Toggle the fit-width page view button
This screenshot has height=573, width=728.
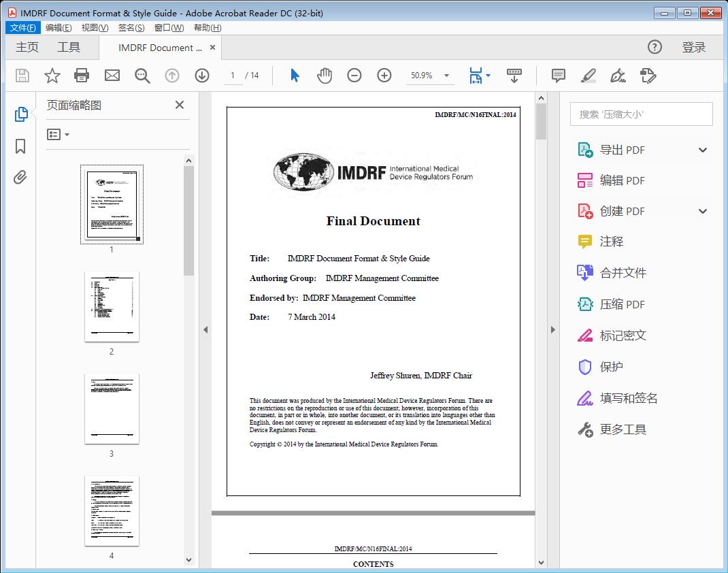(476, 76)
